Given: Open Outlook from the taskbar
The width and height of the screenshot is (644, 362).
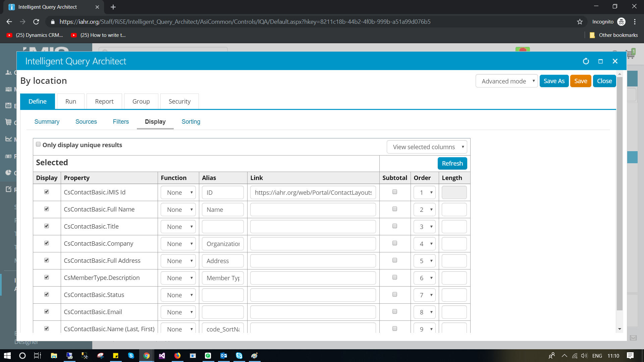Looking at the screenshot, I should [x=223, y=356].
